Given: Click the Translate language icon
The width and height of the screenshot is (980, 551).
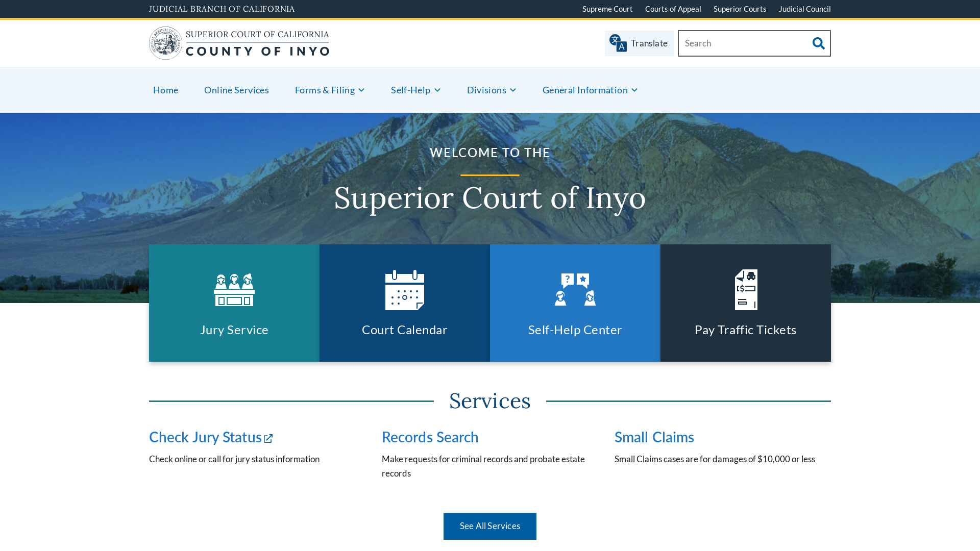Looking at the screenshot, I should (618, 43).
